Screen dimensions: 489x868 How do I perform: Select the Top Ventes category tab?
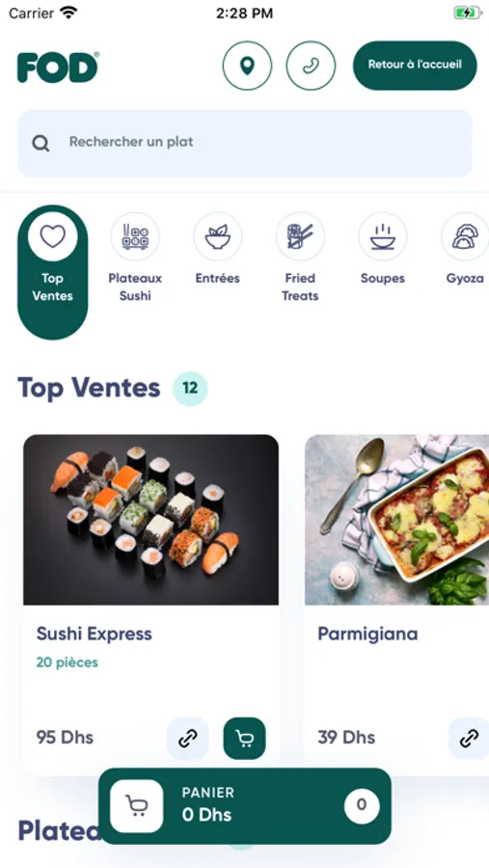point(53,272)
